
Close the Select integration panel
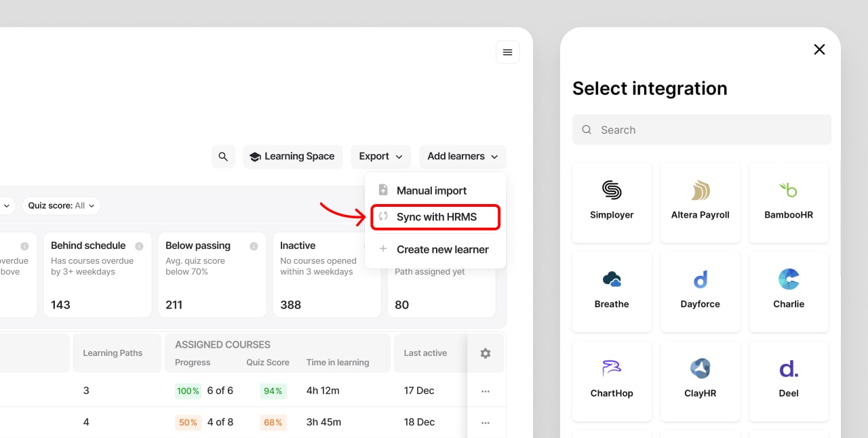pyautogui.click(x=819, y=49)
